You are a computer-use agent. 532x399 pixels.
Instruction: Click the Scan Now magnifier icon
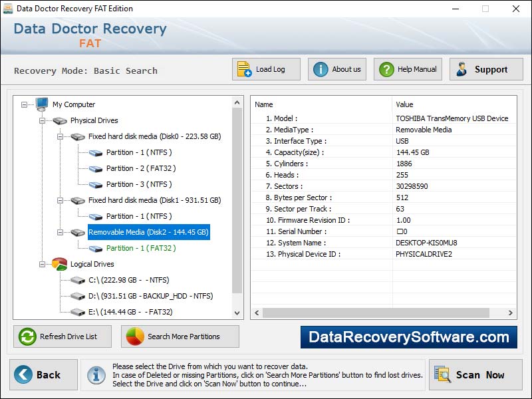click(x=443, y=374)
